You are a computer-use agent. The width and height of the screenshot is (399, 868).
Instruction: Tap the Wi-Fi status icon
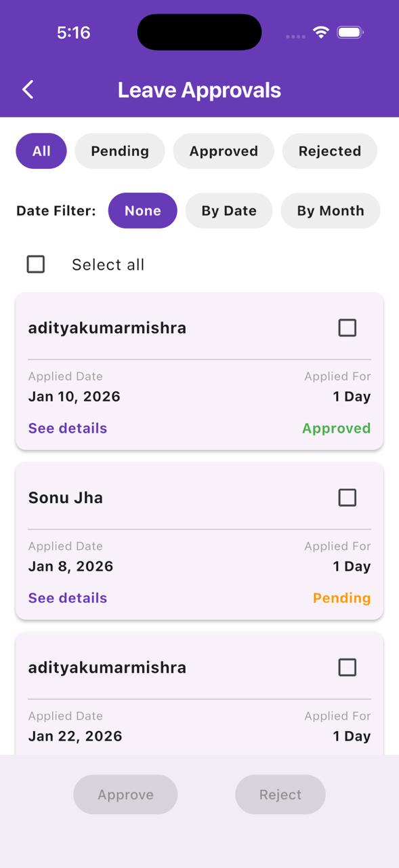click(x=320, y=31)
